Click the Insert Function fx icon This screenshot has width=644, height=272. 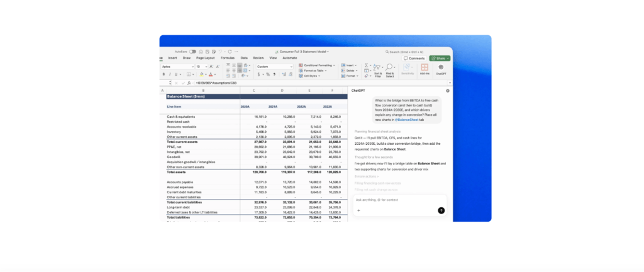click(x=189, y=83)
